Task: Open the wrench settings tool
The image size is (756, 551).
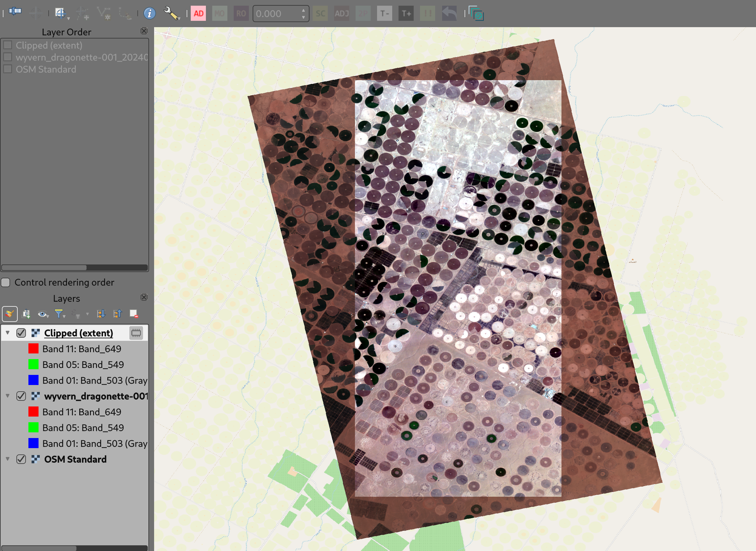Action: (x=171, y=14)
